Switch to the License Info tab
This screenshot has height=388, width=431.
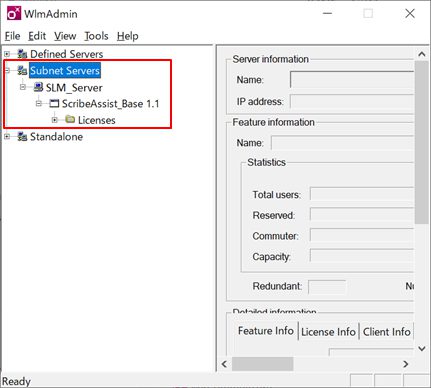(328, 332)
